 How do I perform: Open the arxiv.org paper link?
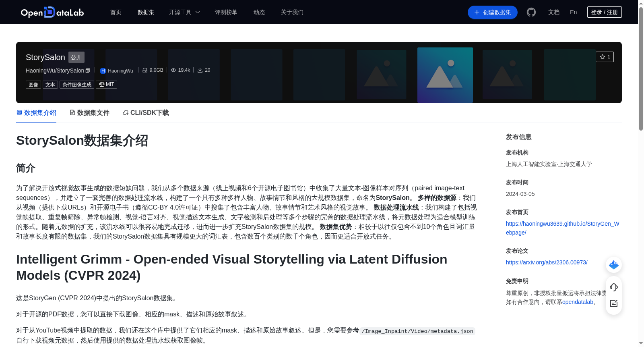click(x=547, y=262)
